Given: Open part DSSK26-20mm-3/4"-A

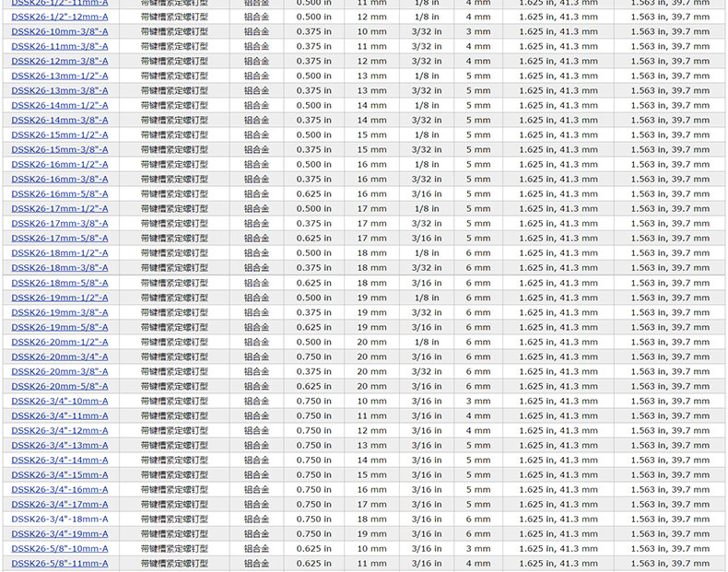Looking at the screenshot, I should click(59, 356).
